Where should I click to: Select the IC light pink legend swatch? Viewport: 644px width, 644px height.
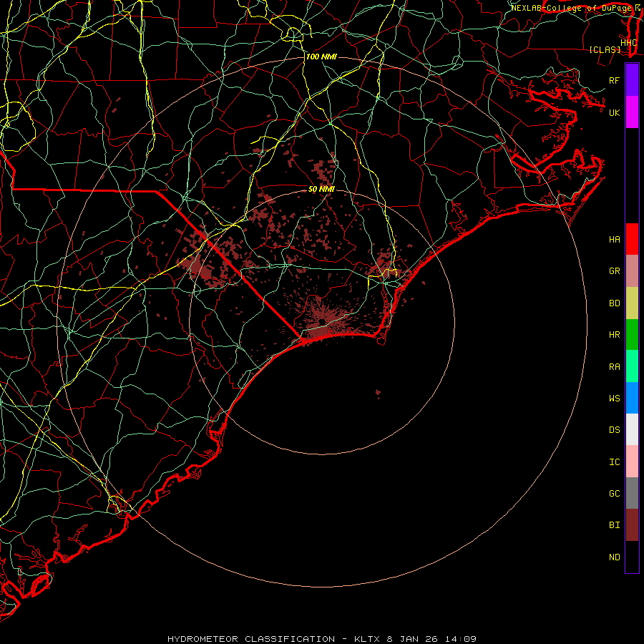pos(632,462)
